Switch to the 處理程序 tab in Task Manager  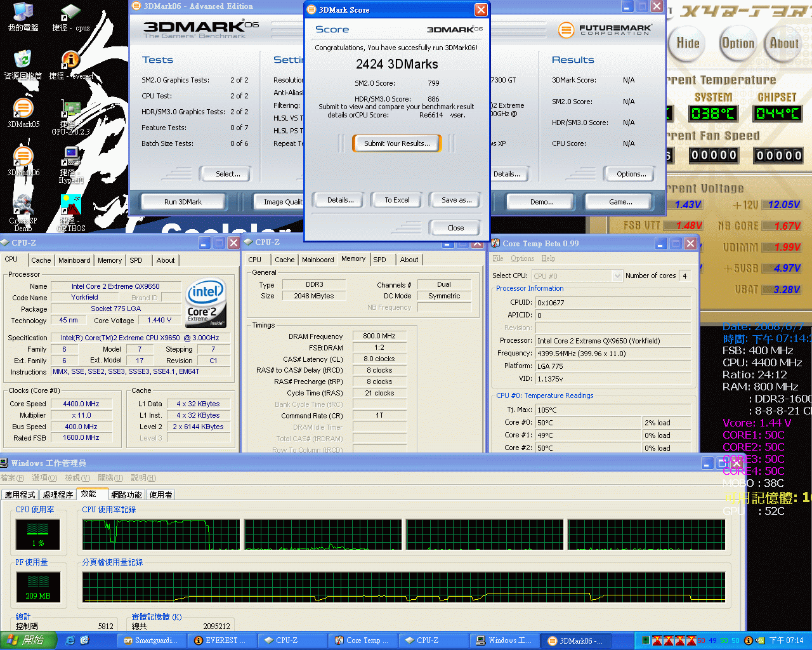click(58, 494)
